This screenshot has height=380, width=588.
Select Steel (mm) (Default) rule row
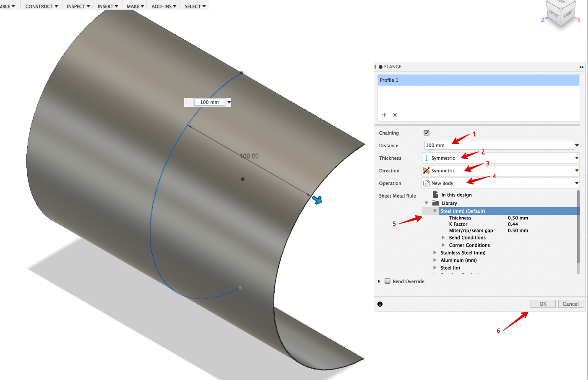(509, 211)
